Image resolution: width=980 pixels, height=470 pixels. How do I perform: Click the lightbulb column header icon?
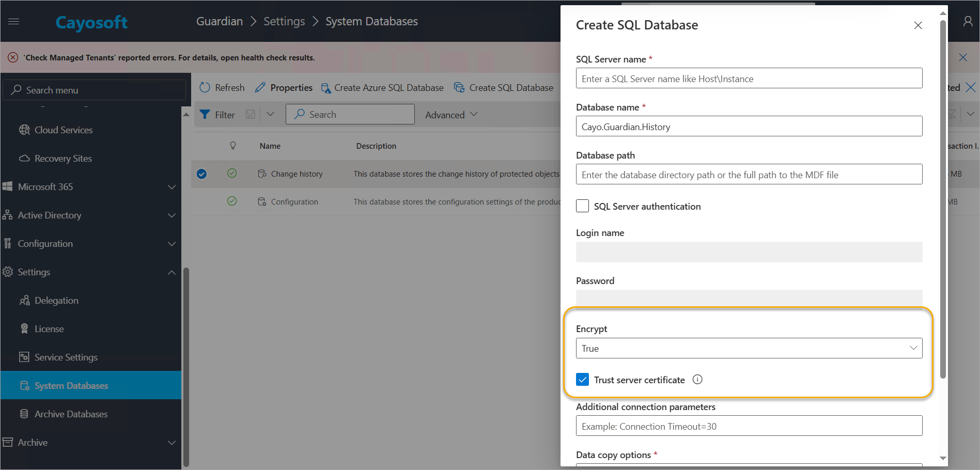pyautogui.click(x=233, y=146)
